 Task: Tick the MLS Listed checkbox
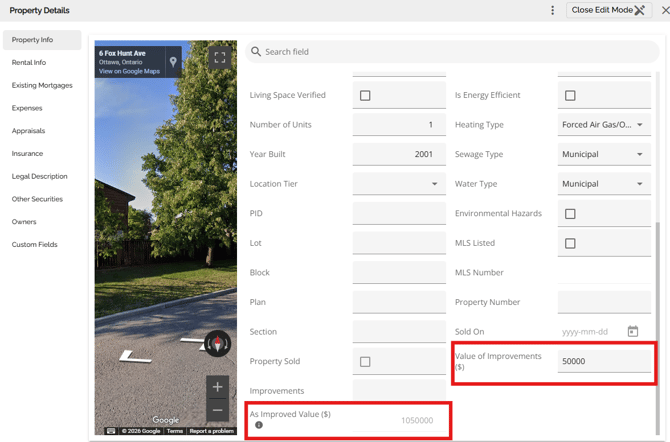[x=570, y=243]
